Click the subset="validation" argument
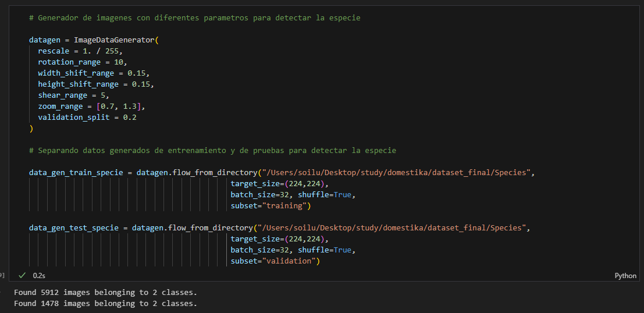This screenshot has width=644, height=313. click(x=275, y=261)
